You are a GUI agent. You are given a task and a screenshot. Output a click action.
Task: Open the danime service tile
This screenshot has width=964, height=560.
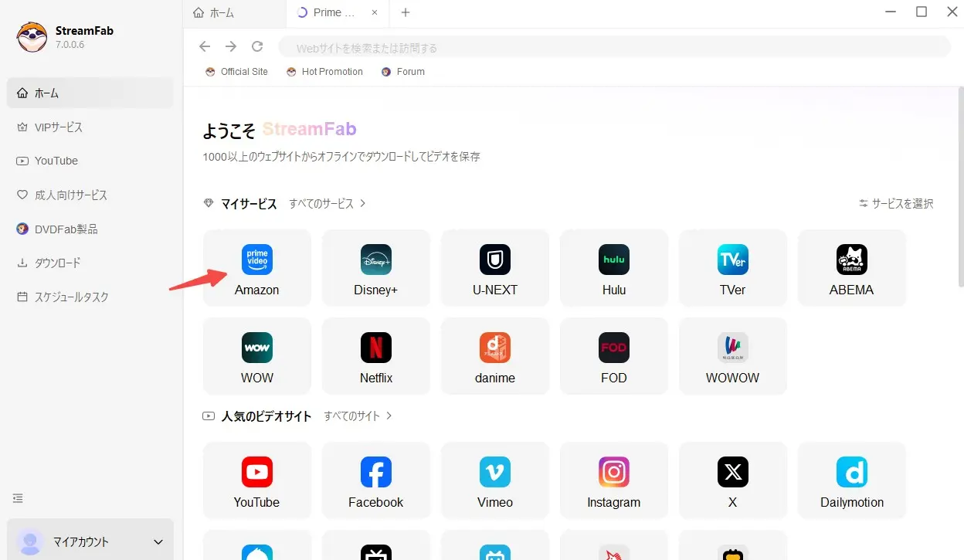[x=495, y=356]
